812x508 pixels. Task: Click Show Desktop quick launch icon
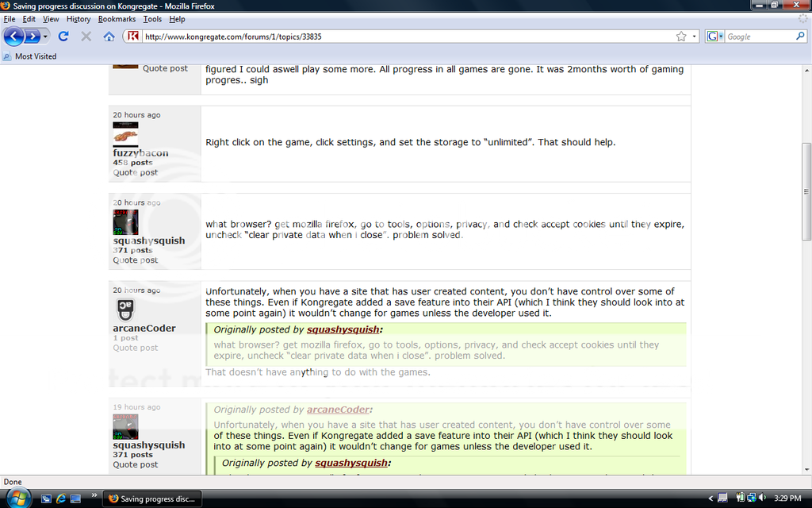(75, 498)
